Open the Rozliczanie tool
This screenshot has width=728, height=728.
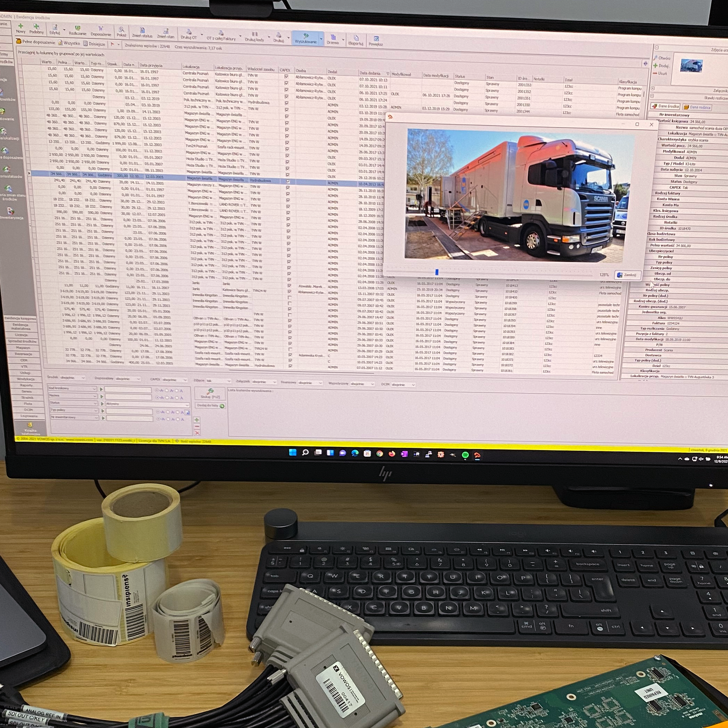tap(77, 28)
